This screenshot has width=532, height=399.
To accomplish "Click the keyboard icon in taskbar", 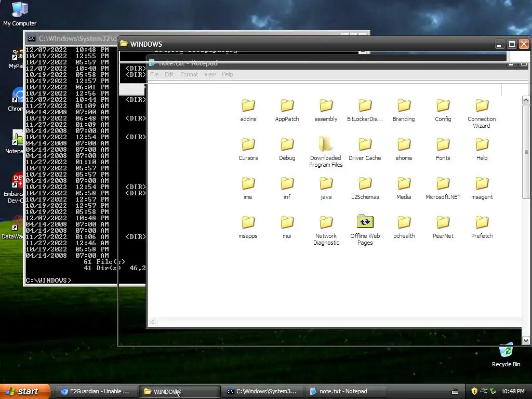I will click(x=455, y=392).
